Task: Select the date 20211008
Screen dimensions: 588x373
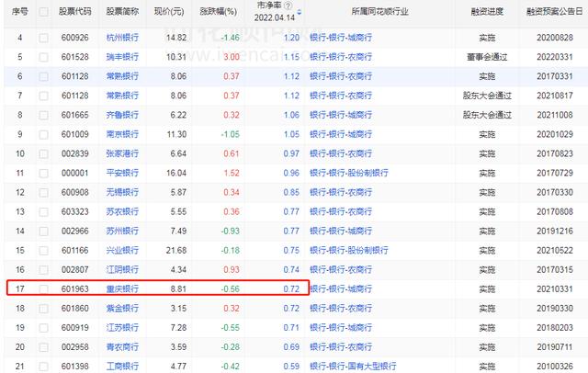Action: click(x=555, y=115)
